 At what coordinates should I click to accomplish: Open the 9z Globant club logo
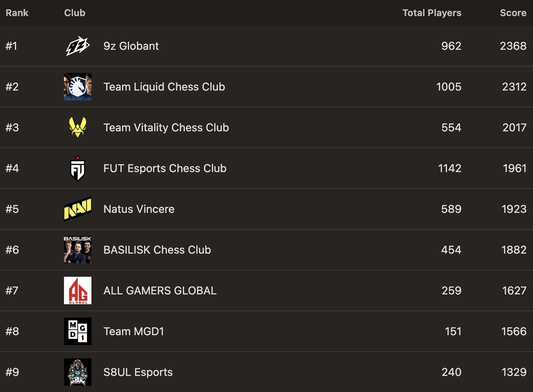click(x=78, y=46)
